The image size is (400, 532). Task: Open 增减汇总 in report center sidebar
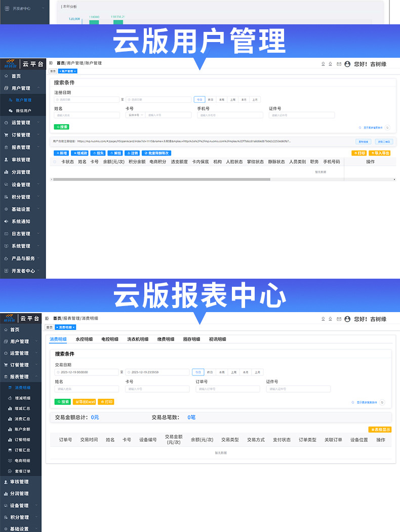tap(21, 408)
